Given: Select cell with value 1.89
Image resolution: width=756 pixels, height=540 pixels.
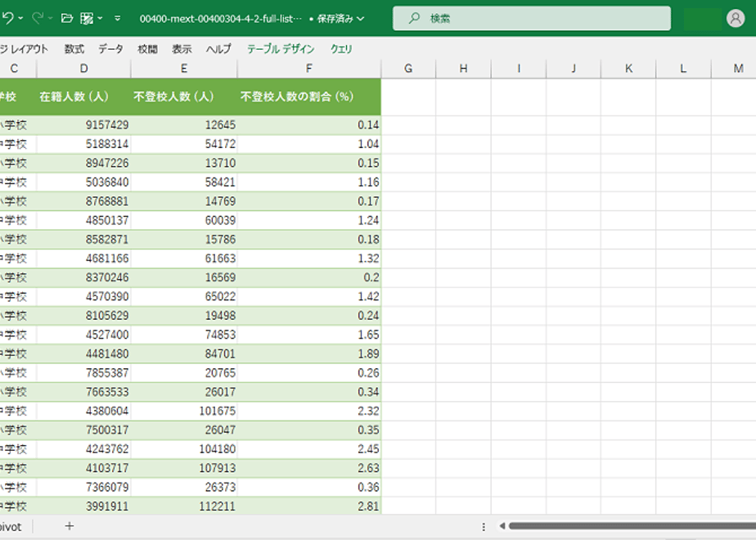Looking at the screenshot, I should 309,354.
